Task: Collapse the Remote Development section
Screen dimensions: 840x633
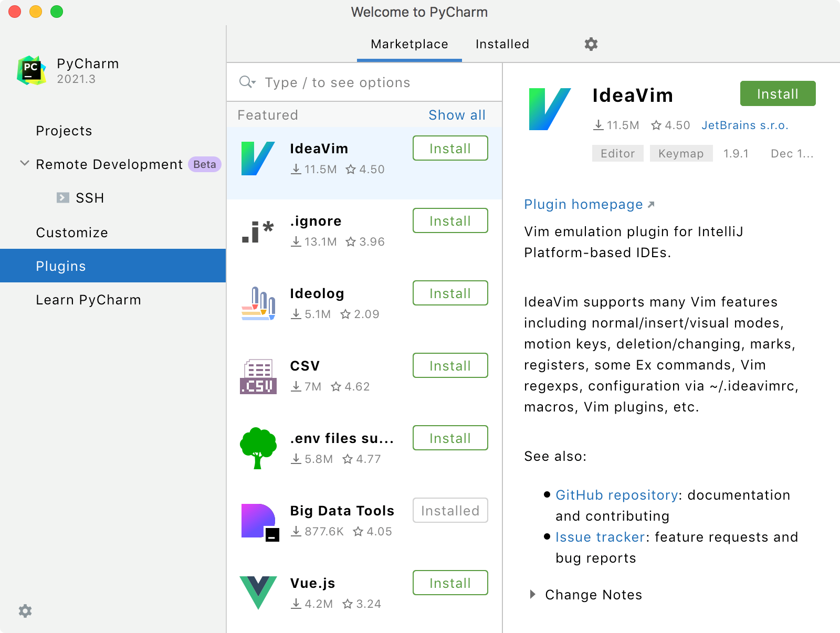Action: [x=24, y=163]
